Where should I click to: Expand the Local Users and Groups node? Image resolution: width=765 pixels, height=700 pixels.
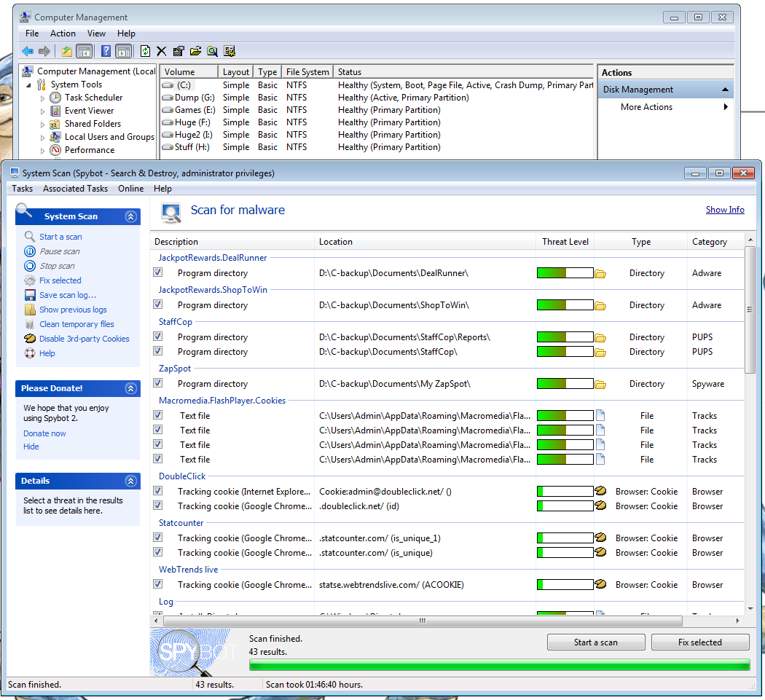(x=42, y=138)
